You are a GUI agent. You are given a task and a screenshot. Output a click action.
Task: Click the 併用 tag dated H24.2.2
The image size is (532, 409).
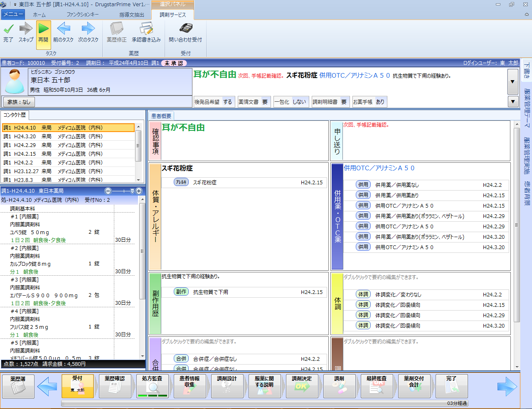[363, 184]
